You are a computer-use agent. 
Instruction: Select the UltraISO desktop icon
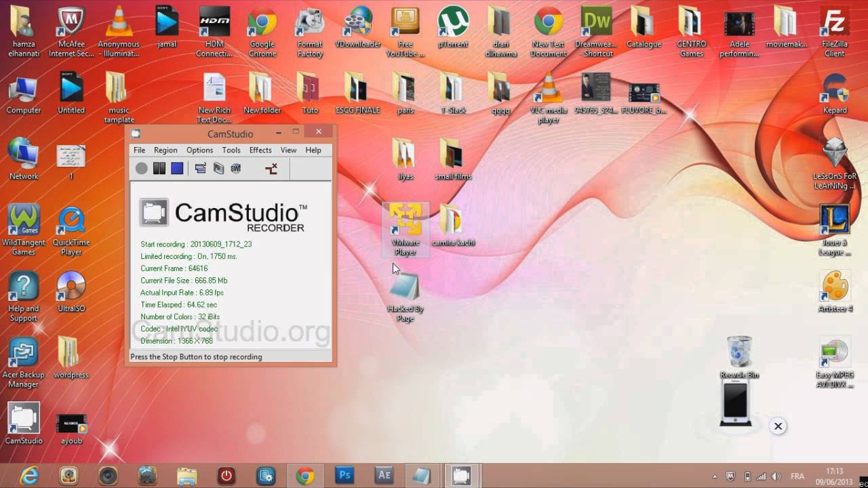71,292
